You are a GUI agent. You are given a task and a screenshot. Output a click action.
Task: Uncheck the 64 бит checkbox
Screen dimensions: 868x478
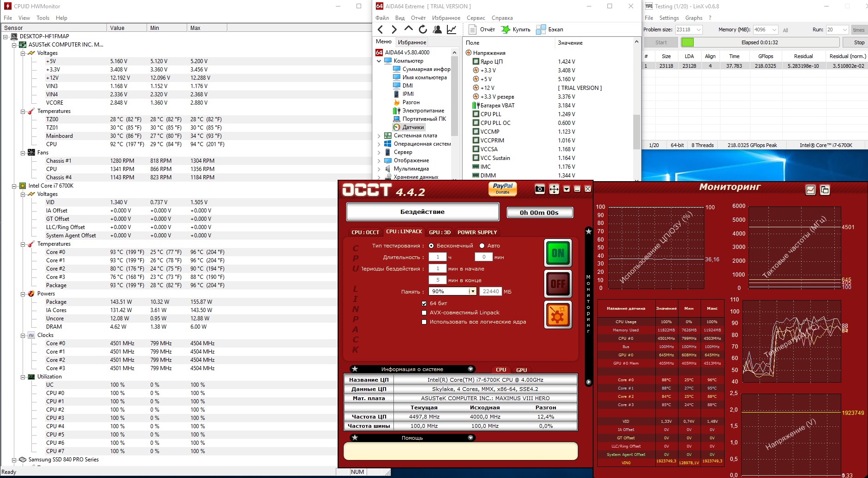[x=424, y=303]
